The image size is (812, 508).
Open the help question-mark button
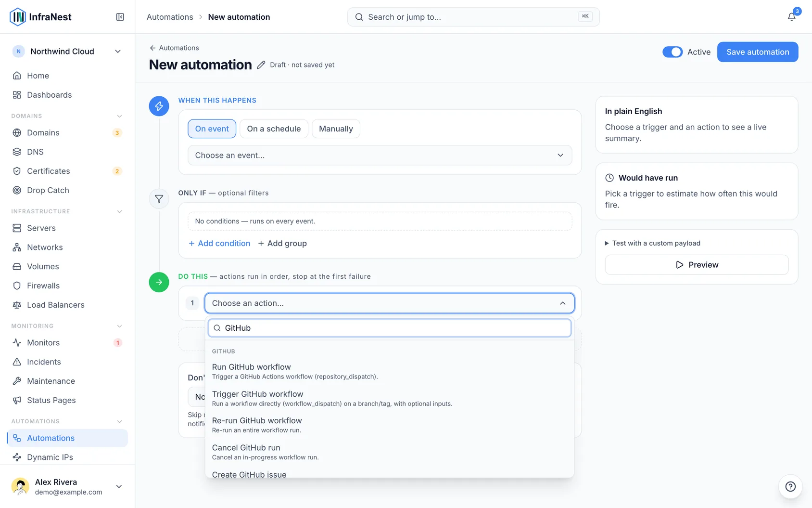click(790, 486)
